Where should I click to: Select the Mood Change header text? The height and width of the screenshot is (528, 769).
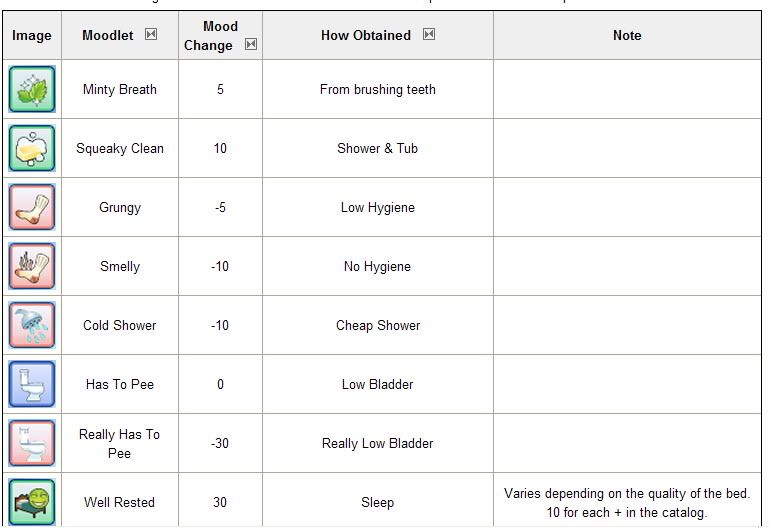[x=211, y=35]
